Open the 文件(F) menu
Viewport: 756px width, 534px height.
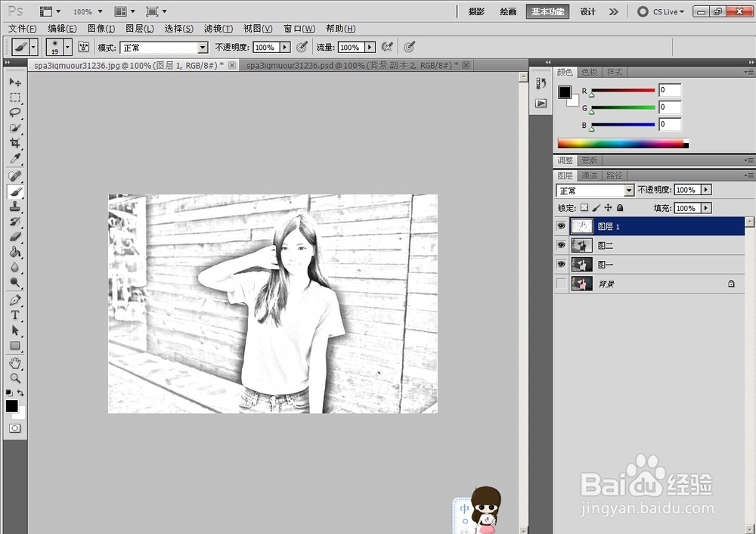click(22, 29)
